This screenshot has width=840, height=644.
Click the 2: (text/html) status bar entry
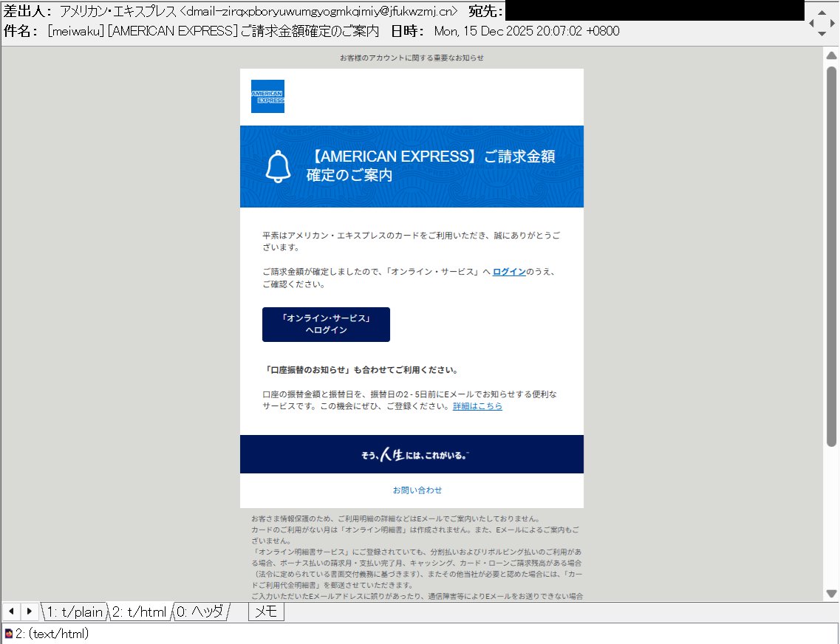(x=52, y=634)
